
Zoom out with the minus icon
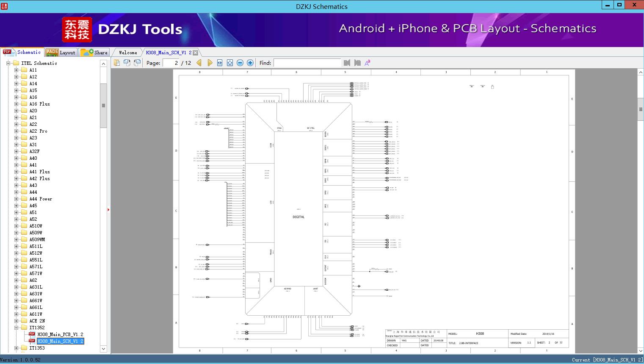tap(240, 63)
